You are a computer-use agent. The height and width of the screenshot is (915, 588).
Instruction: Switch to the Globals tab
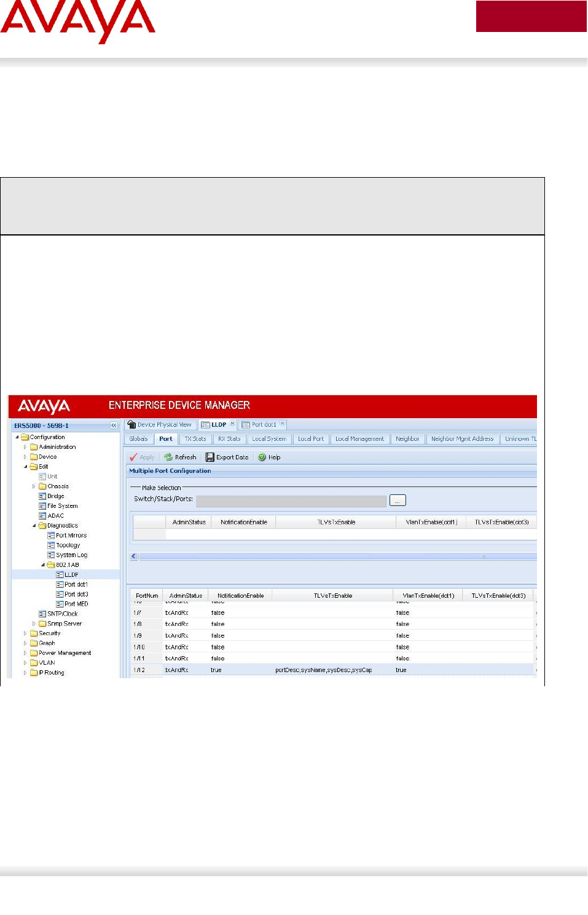point(139,439)
